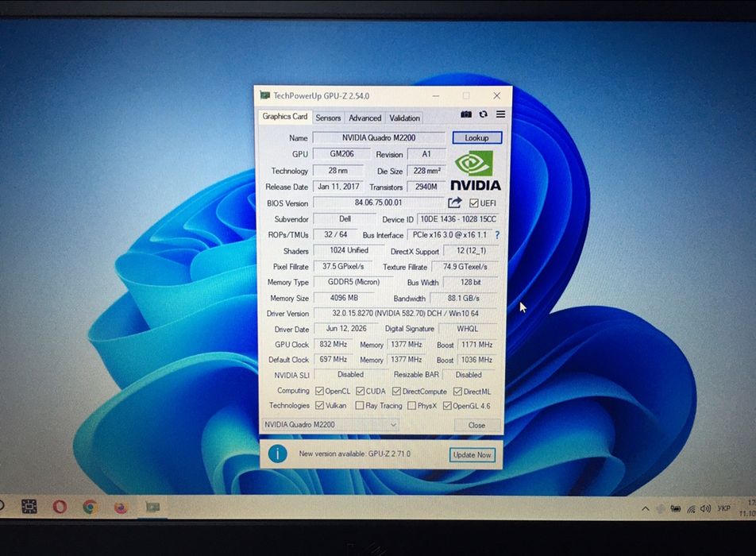Select the Graphics Card tab
756x556 pixels.
tap(284, 116)
